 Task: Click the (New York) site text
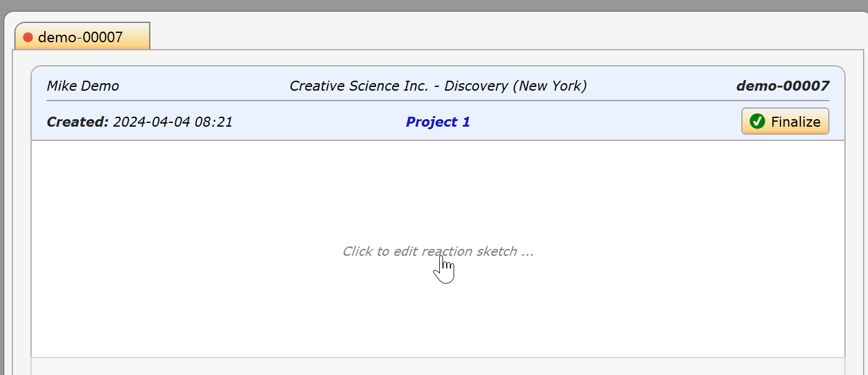[x=549, y=86]
